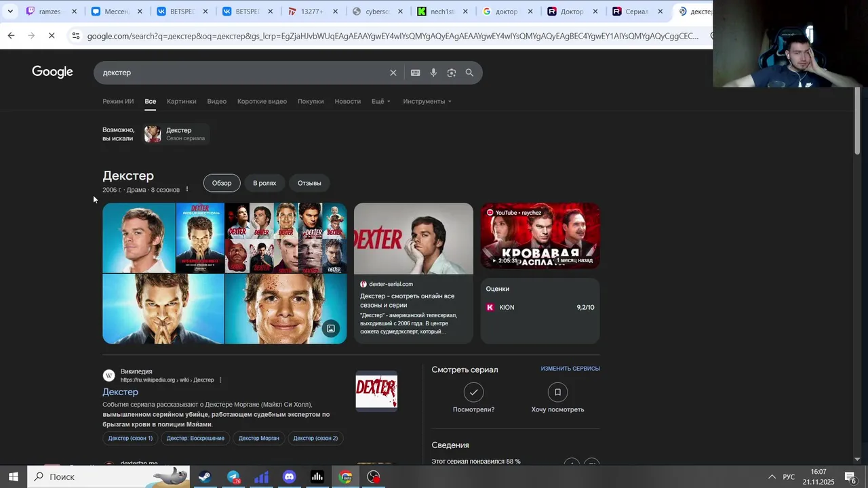Click the Wikipedia Dexter logo thumbnail
Screen dimensions: 868x488
376,391
